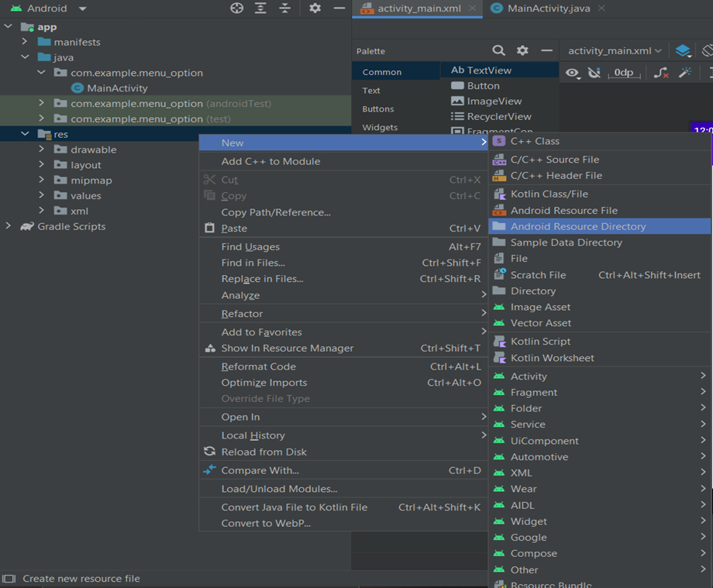Run Infer Constraints with the magic wand
Screen dimensions: 713x588
pos(685,72)
